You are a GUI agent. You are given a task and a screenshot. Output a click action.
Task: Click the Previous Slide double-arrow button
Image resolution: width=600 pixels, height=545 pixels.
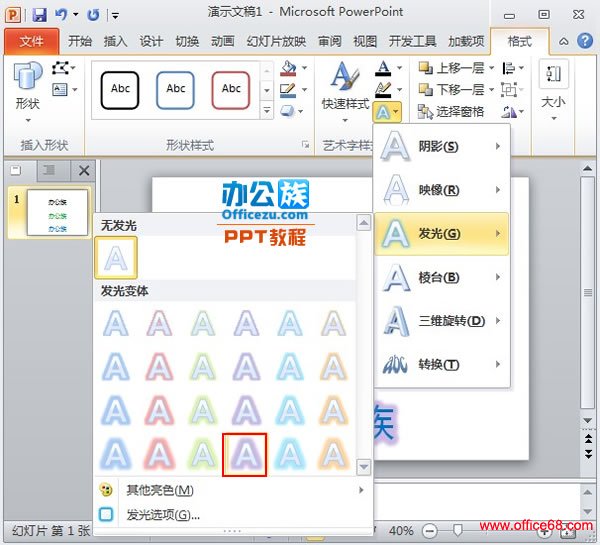[x=588, y=439]
